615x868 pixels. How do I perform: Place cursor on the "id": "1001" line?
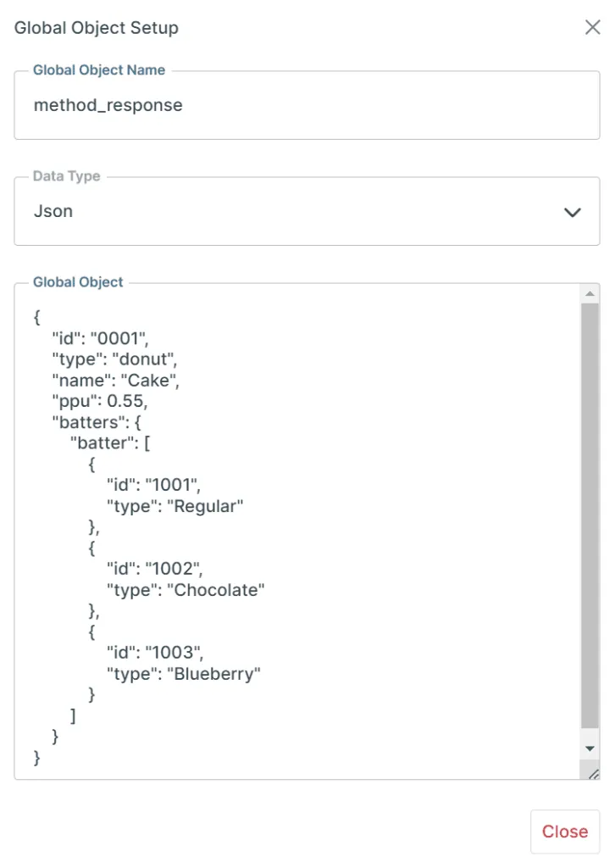click(x=154, y=485)
